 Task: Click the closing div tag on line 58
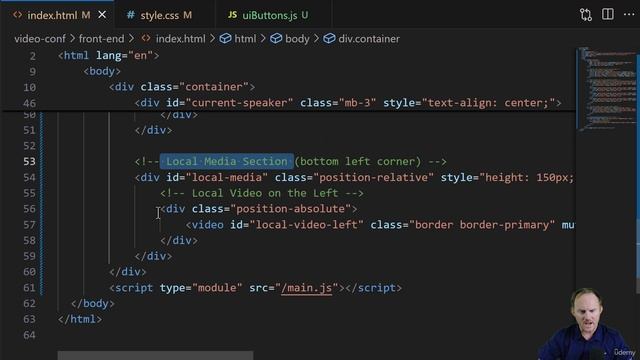179,240
